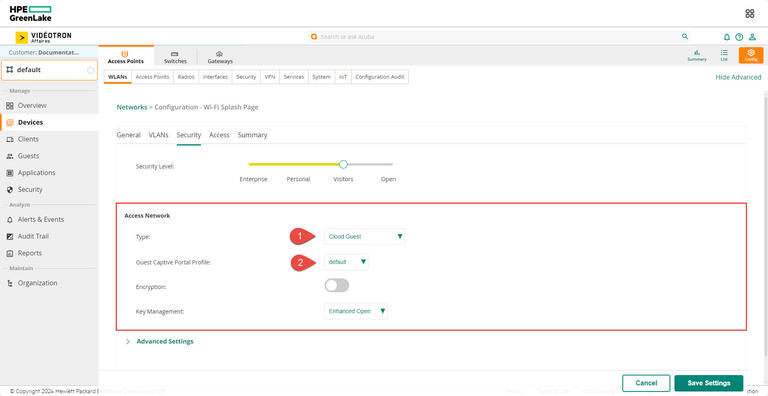The width and height of the screenshot is (768, 396).
Task: Open Guests in the sidebar
Action: [x=28, y=156]
